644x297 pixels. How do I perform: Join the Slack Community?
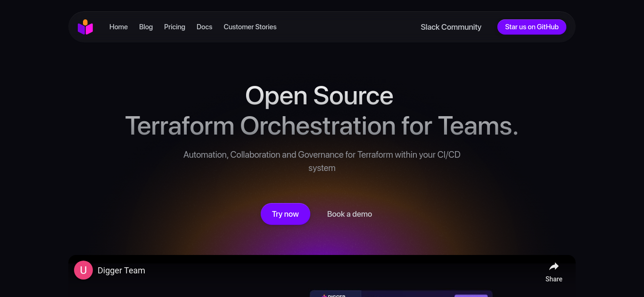click(451, 27)
